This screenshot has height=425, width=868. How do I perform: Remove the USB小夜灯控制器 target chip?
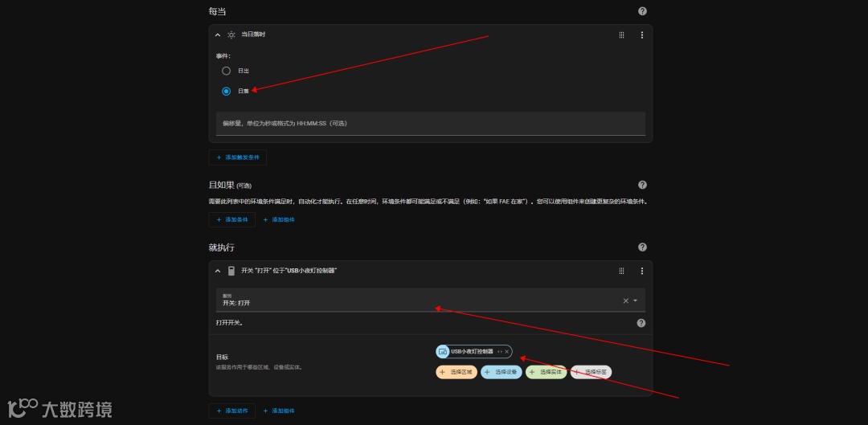click(x=506, y=351)
